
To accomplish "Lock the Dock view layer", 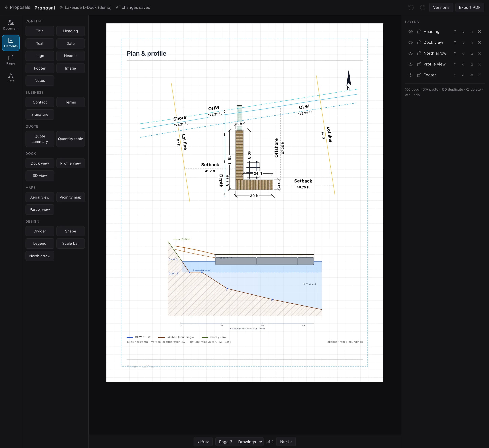I will point(419,42).
